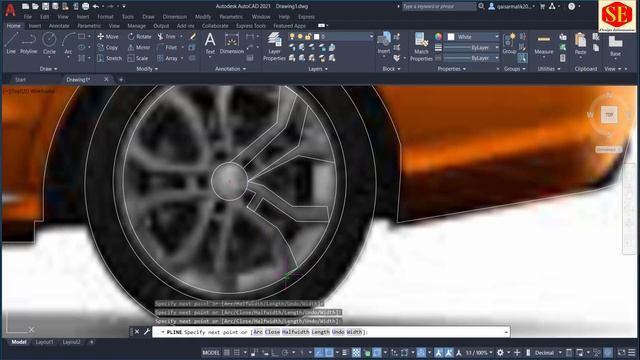The width and height of the screenshot is (640, 360).
Task: Click the Erase tool icon
Action: [193, 36]
